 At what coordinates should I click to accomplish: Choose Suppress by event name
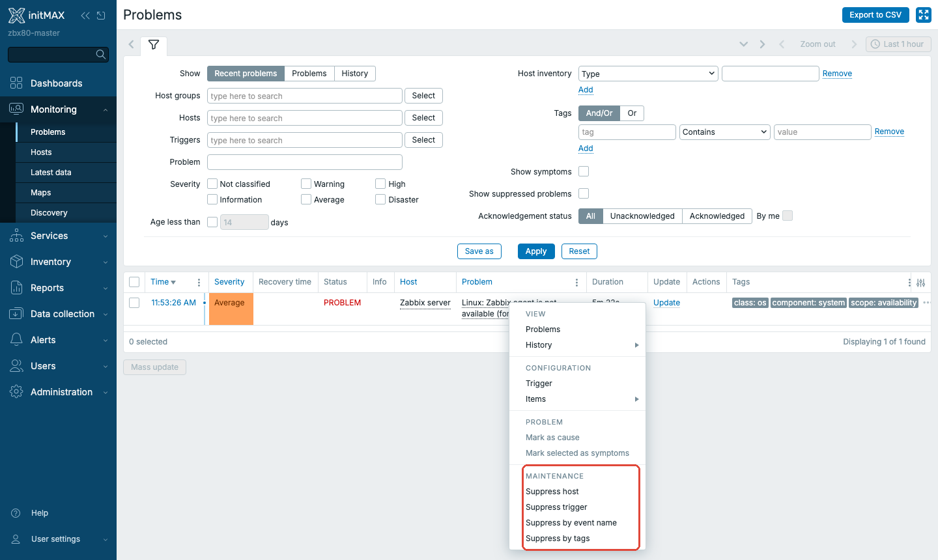tap(577, 523)
